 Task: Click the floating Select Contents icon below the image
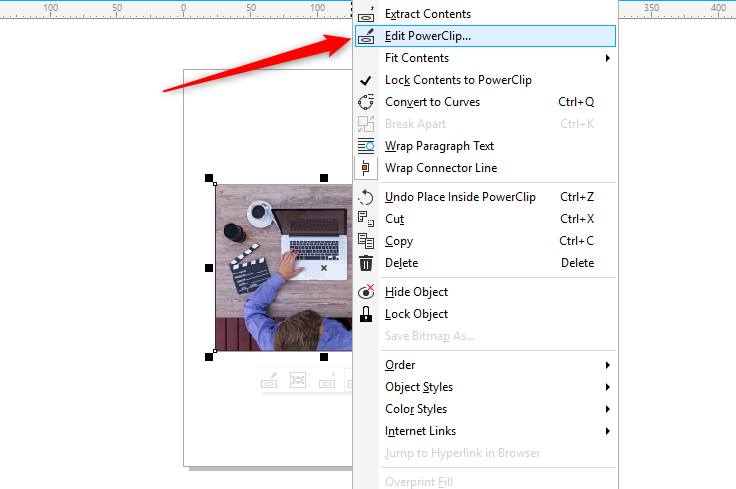[x=298, y=380]
